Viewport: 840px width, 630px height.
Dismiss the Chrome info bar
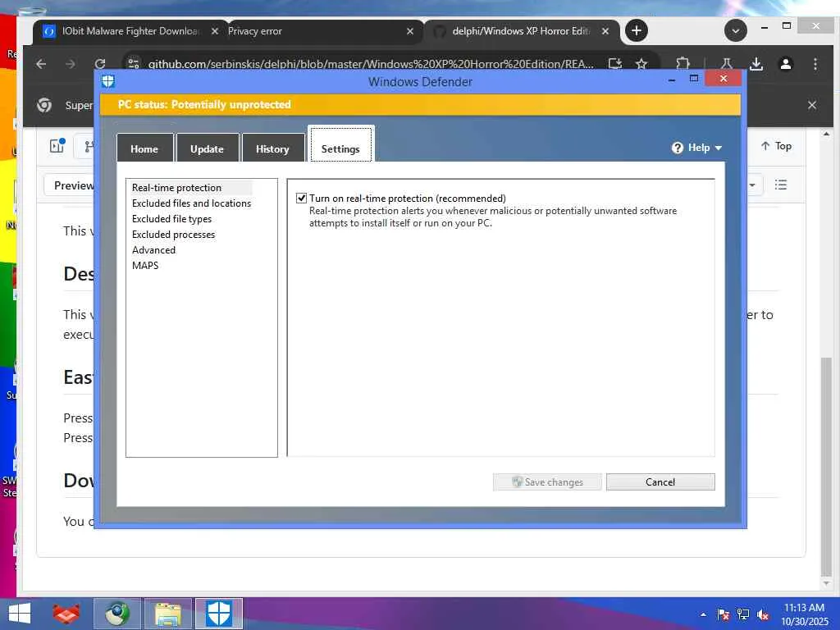tap(811, 105)
